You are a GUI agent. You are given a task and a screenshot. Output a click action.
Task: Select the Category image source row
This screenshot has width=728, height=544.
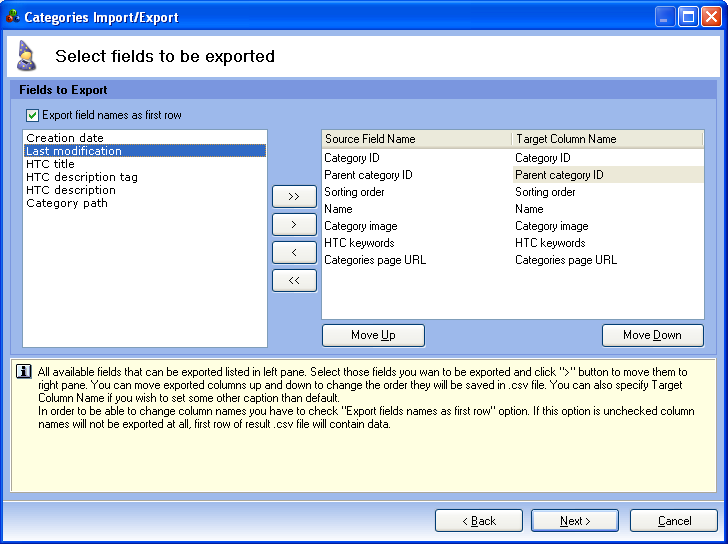tap(360, 226)
